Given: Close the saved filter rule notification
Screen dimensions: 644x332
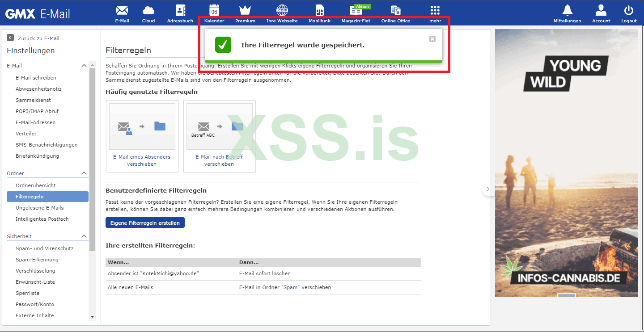Looking at the screenshot, I should point(432,39).
